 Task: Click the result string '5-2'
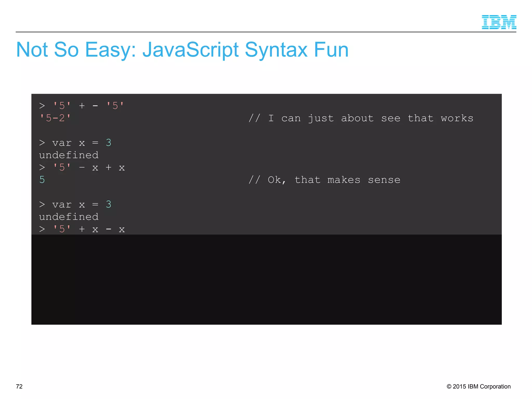[55, 118]
